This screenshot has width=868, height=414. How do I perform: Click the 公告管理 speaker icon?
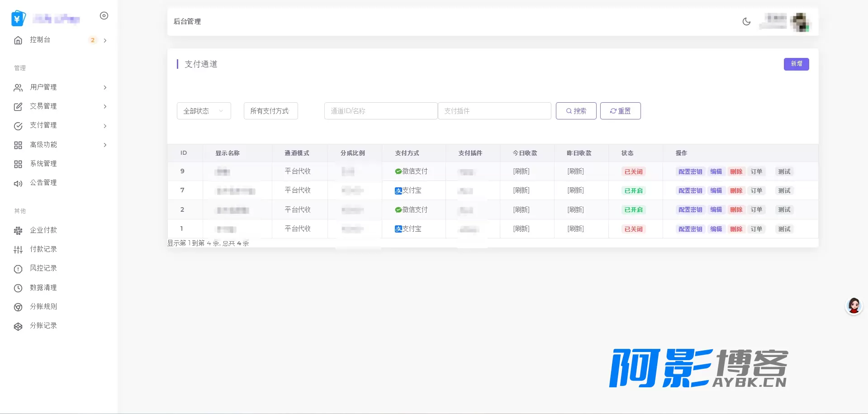click(18, 183)
